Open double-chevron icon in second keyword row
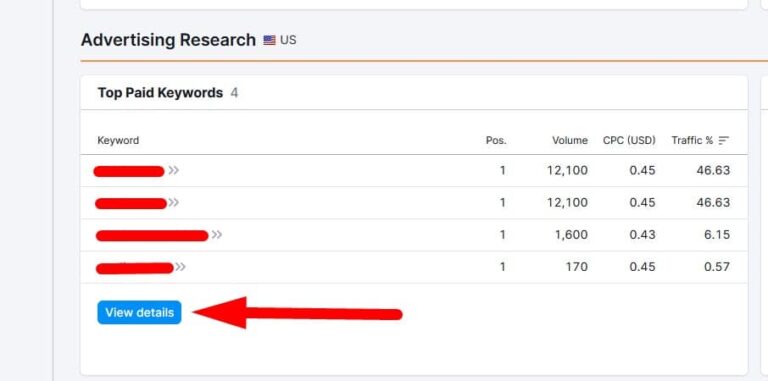The height and width of the screenshot is (381, 768). coord(173,203)
